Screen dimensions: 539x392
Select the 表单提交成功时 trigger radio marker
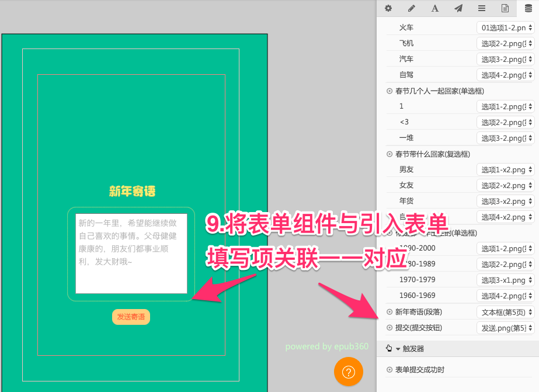click(390, 370)
